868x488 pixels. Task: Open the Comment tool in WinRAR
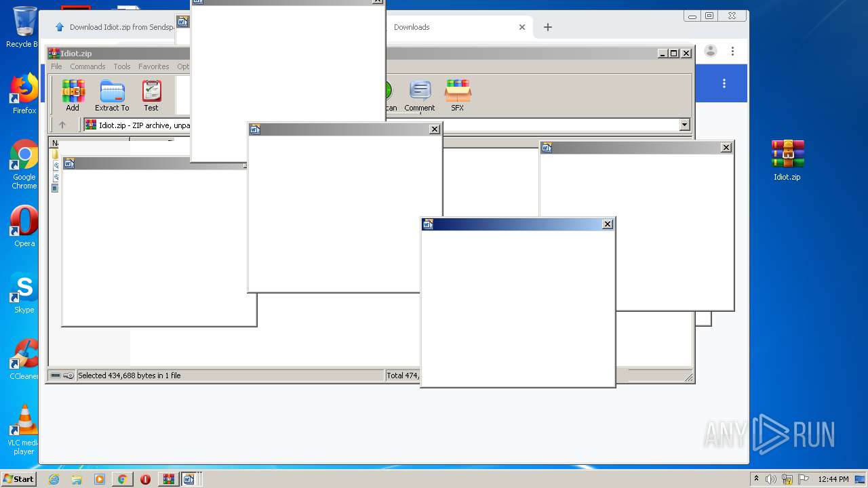click(420, 96)
